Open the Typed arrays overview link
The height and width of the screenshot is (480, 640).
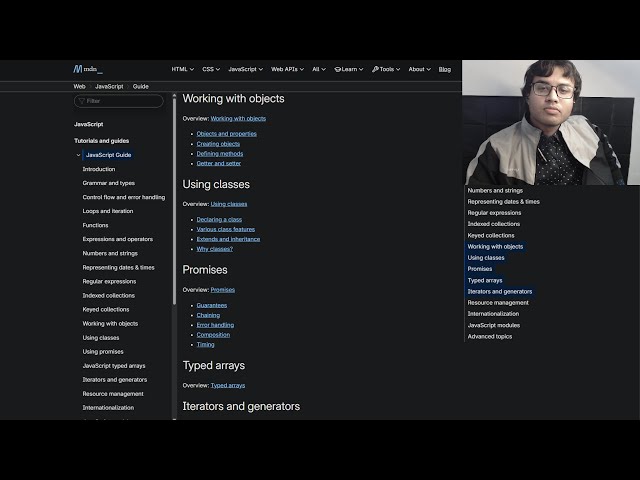pos(228,385)
